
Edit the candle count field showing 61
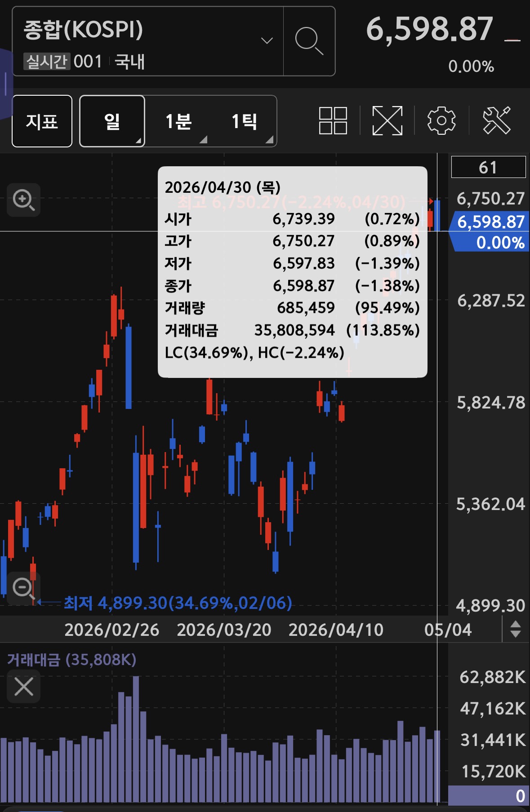(488, 167)
